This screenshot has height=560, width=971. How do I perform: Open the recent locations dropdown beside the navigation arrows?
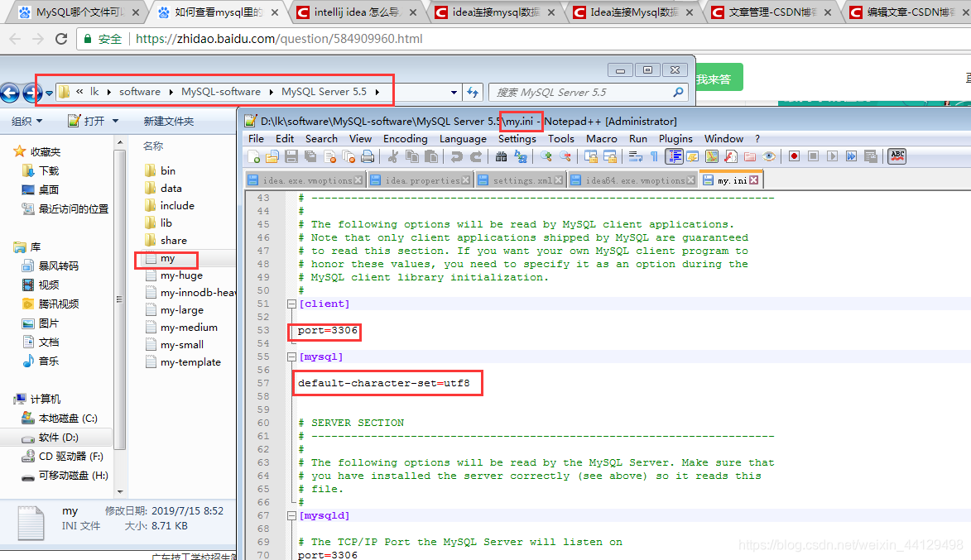[49, 93]
